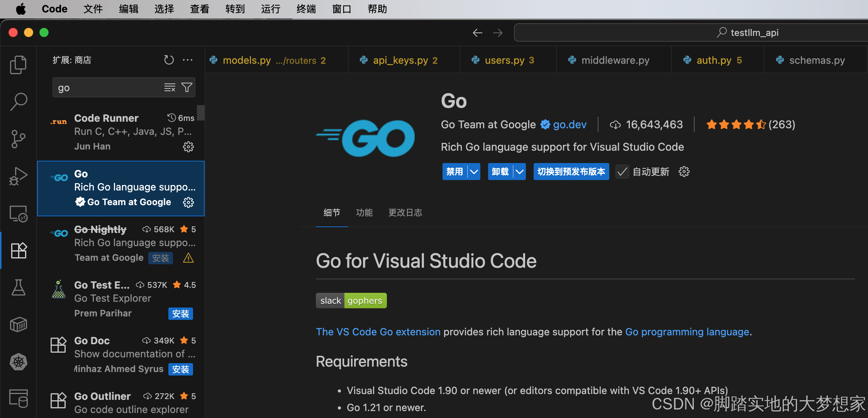Screen dimensions: 868x418
Task: Open the 终端 menu
Action: coord(306,9)
